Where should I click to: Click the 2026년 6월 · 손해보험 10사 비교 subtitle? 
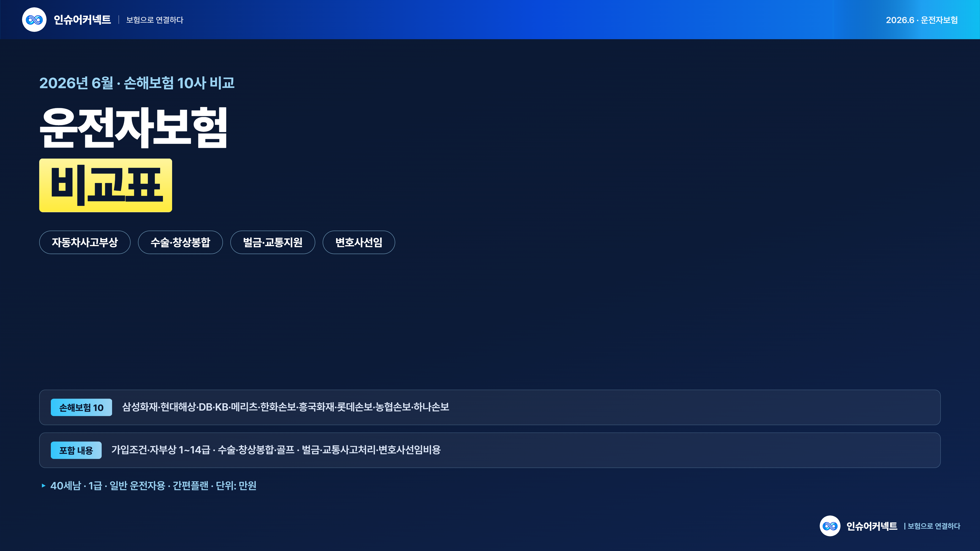[x=137, y=83]
